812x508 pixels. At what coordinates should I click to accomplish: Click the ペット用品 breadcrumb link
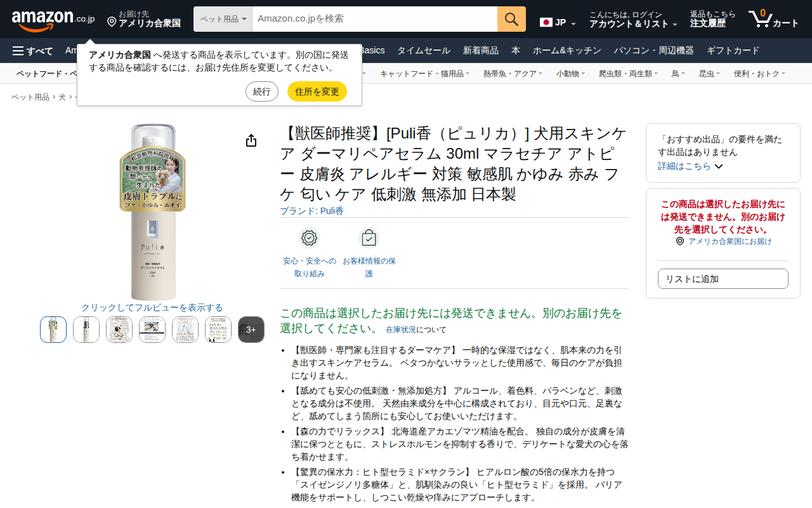click(30, 97)
